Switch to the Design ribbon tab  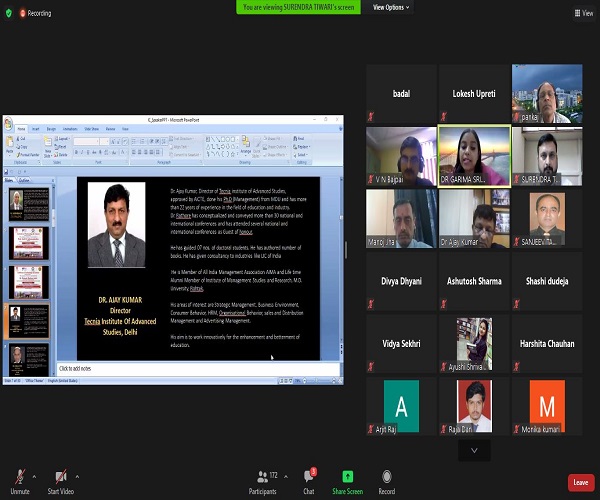point(51,129)
